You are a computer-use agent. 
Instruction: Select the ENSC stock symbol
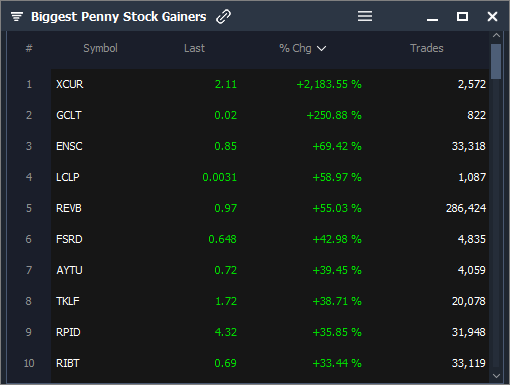pyautogui.click(x=69, y=146)
